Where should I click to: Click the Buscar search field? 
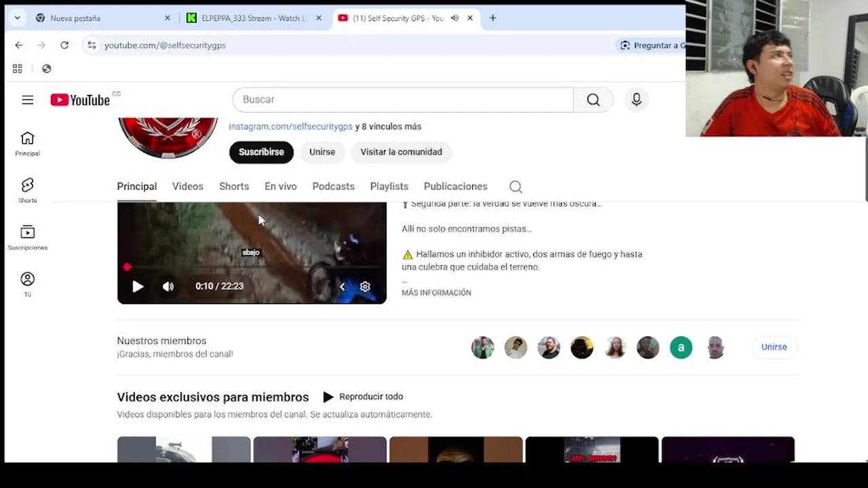click(x=403, y=100)
